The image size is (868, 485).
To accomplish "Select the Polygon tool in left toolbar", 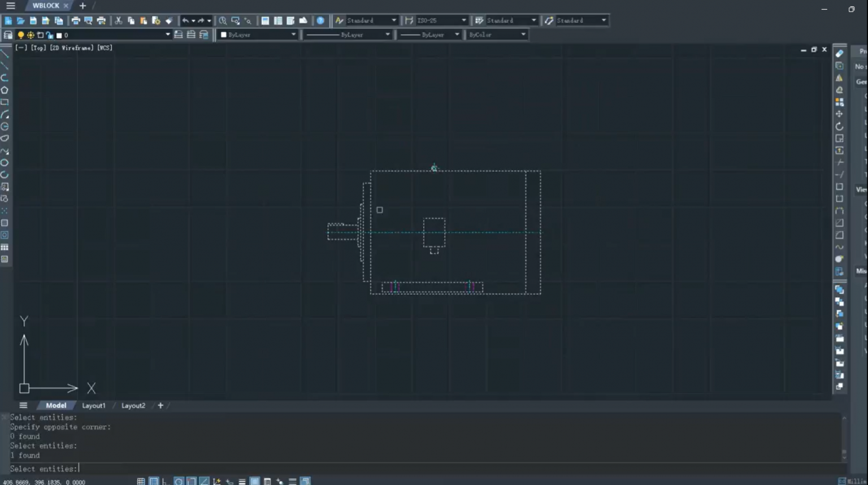I will point(5,90).
